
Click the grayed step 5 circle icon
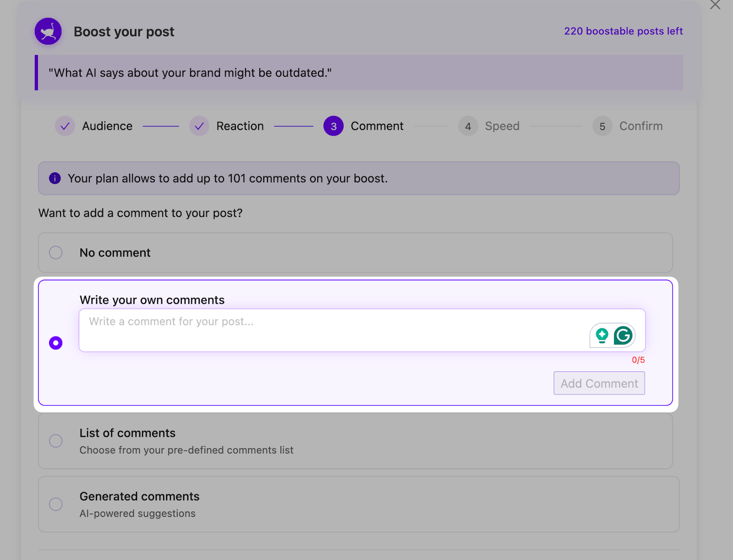coord(602,126)
